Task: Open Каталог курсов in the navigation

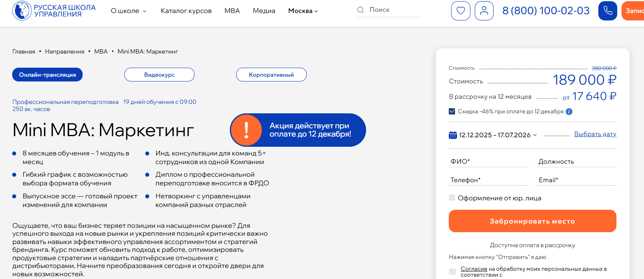Action: tap(186, 11)
